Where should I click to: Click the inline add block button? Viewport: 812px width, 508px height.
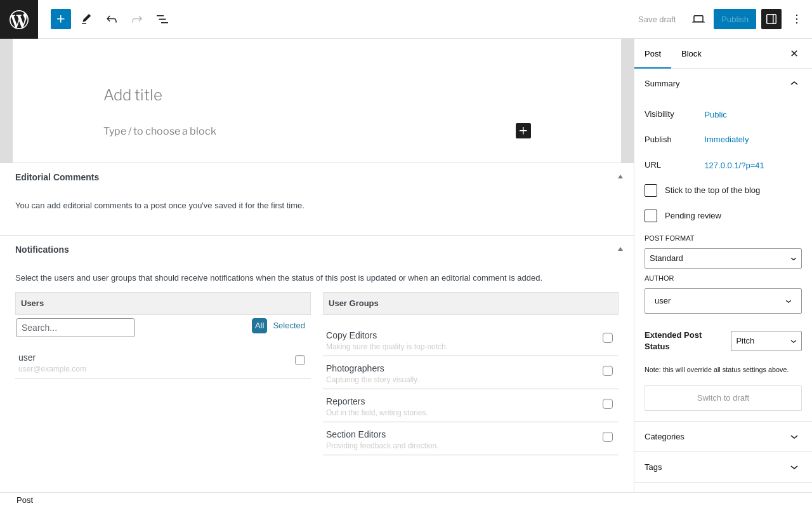point(523,131)
